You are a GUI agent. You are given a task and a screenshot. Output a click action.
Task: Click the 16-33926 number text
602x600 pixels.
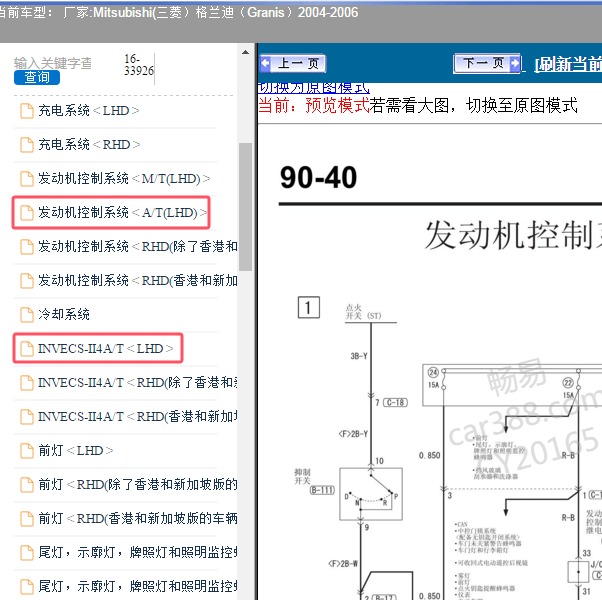pos(138,65)
